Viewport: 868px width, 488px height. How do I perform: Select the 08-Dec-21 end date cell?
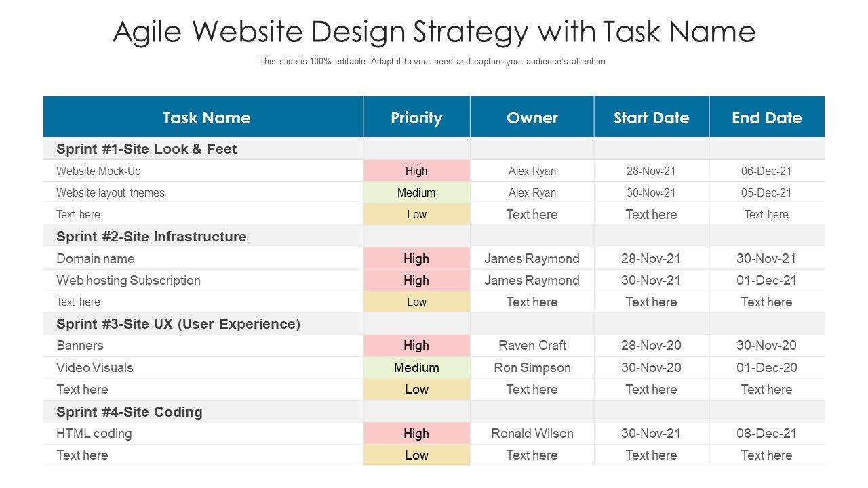pyautogui.click(x=766, y=433)
